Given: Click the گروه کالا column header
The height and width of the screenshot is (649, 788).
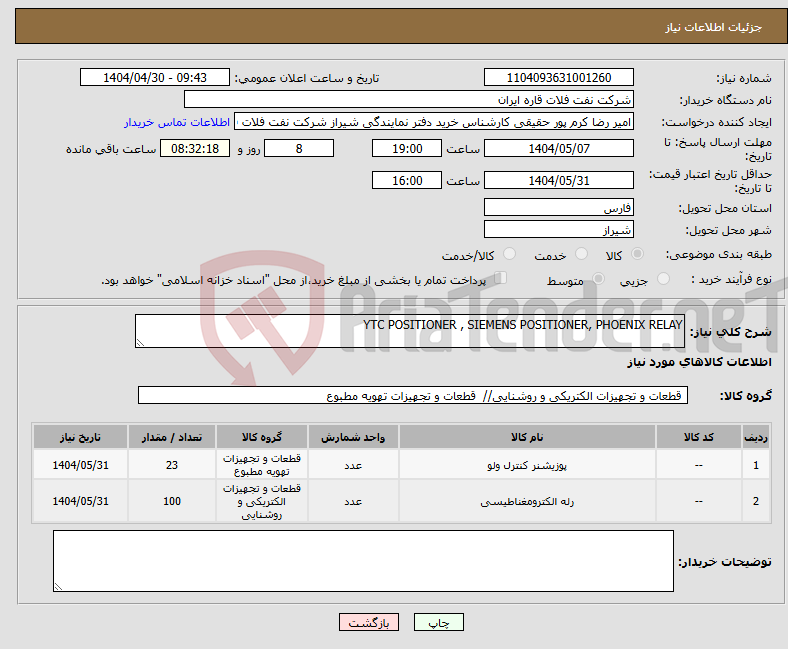Looking at the screenshot, I should 262,437.
